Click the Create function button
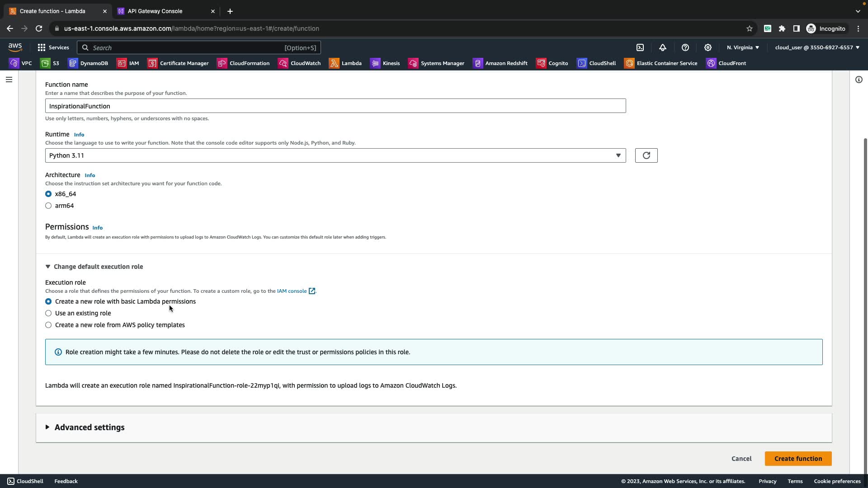This screenshot has height=488, width=868. tap(798, 459)
